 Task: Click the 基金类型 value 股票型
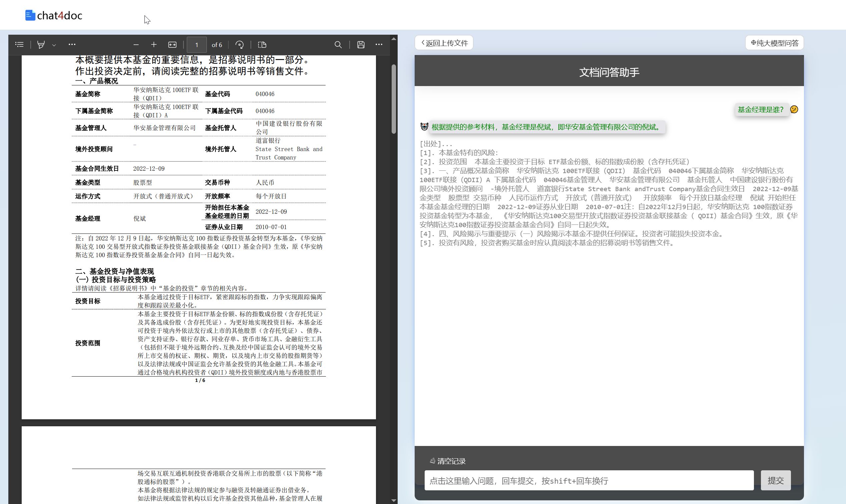[143, 183]
